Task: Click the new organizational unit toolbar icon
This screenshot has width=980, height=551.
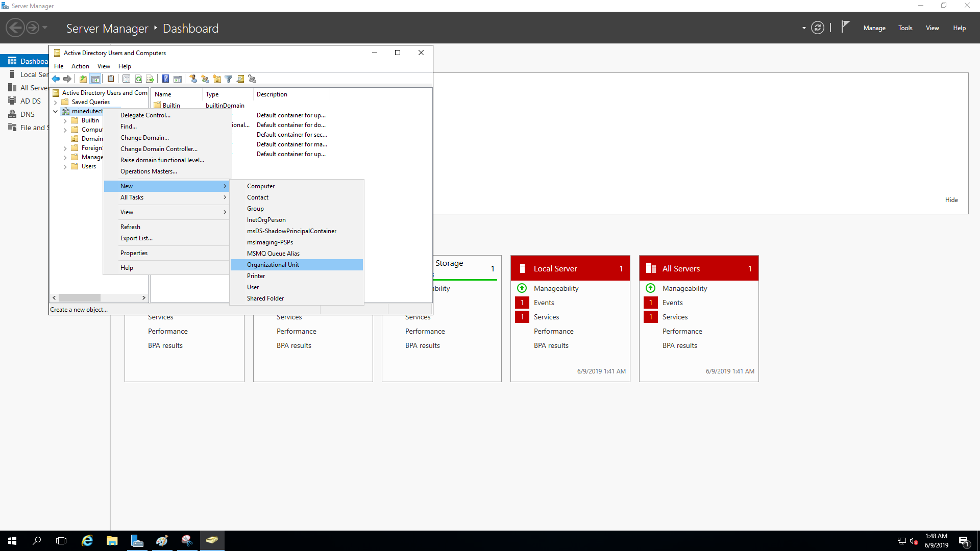Action: pyautogui.click(x=217, y=79)
